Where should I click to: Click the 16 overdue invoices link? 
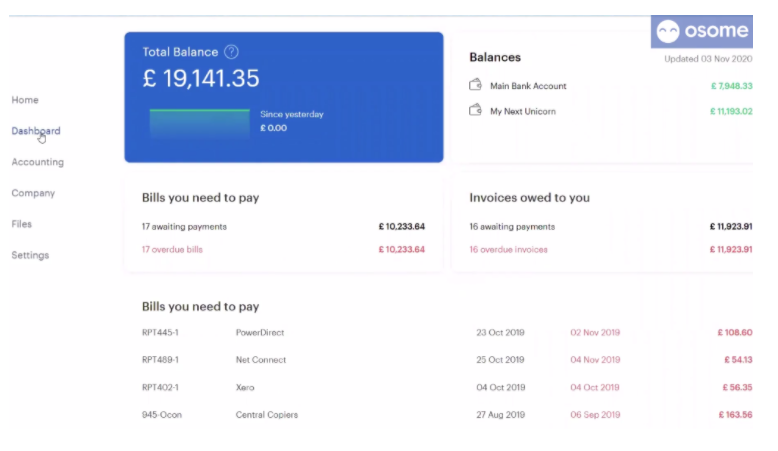point(508,249)
